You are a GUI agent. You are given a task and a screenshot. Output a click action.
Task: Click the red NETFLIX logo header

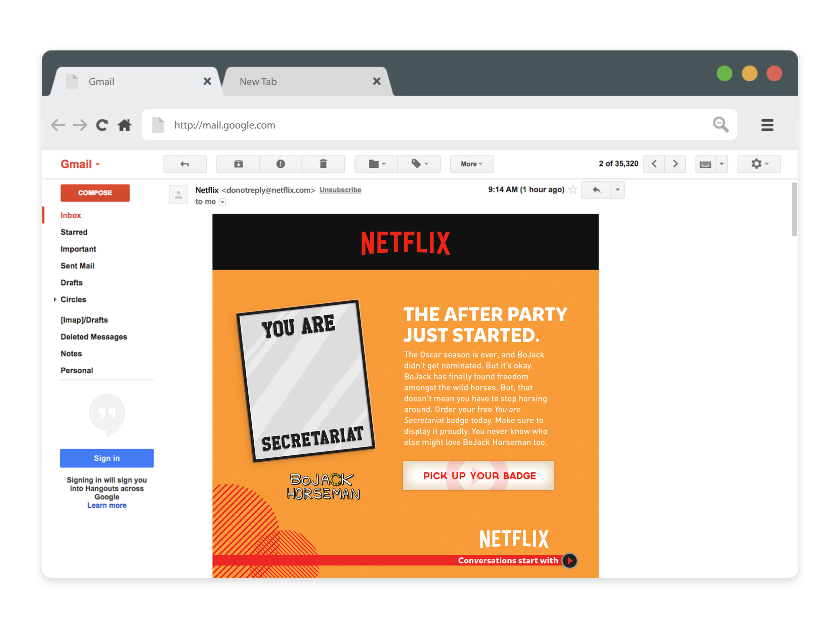pos(406,243)
